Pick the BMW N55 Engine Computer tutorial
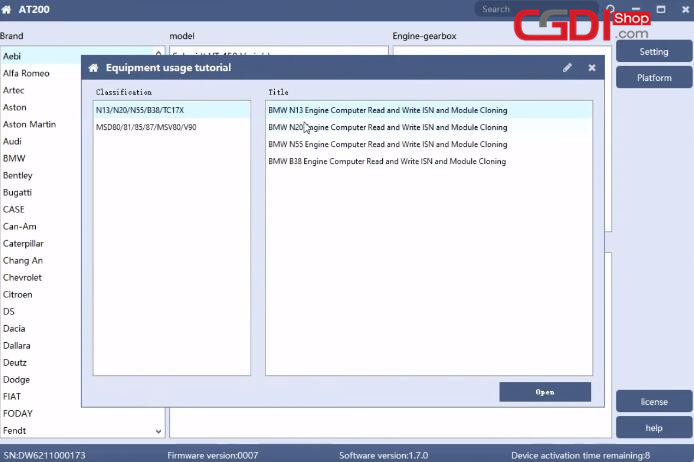This screenshot has height=462, width=694. (x=387, y=144)
